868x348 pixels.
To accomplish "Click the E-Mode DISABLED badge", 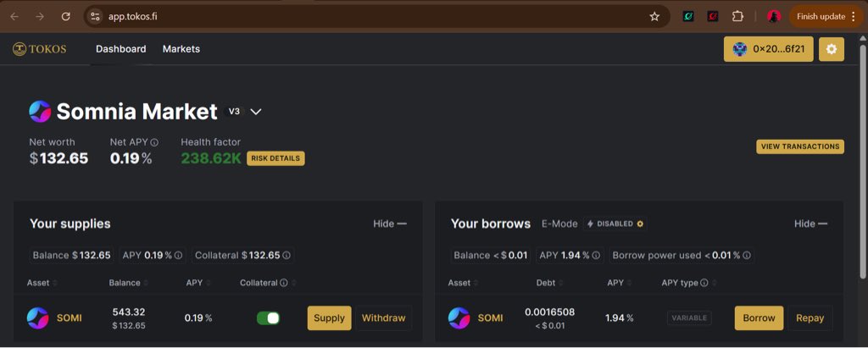I will [615, 224].
